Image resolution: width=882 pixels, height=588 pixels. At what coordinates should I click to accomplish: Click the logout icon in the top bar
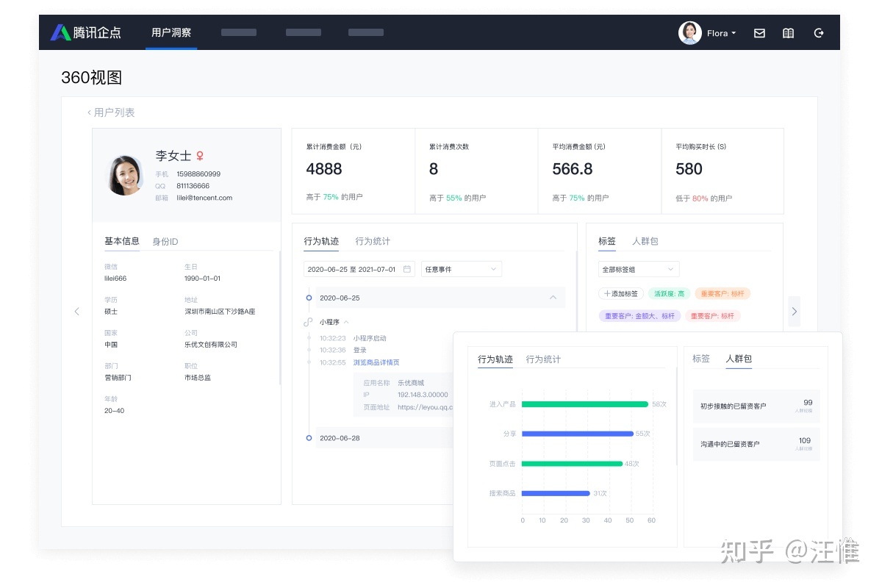[818, 32]
